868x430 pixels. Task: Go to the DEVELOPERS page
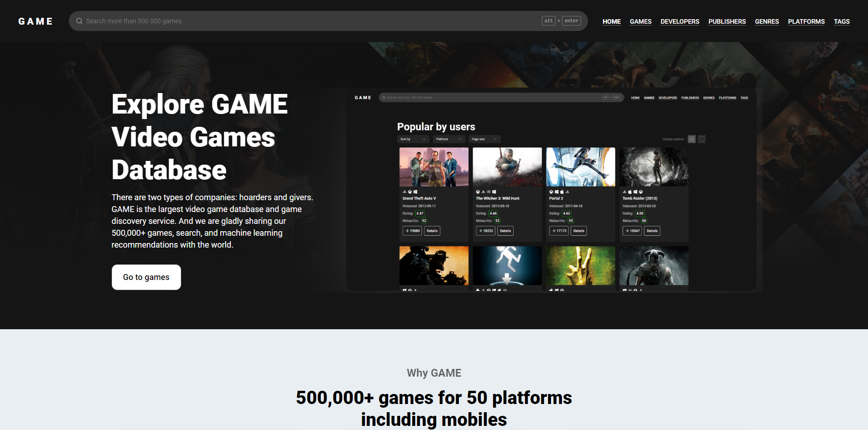[680, 21]
